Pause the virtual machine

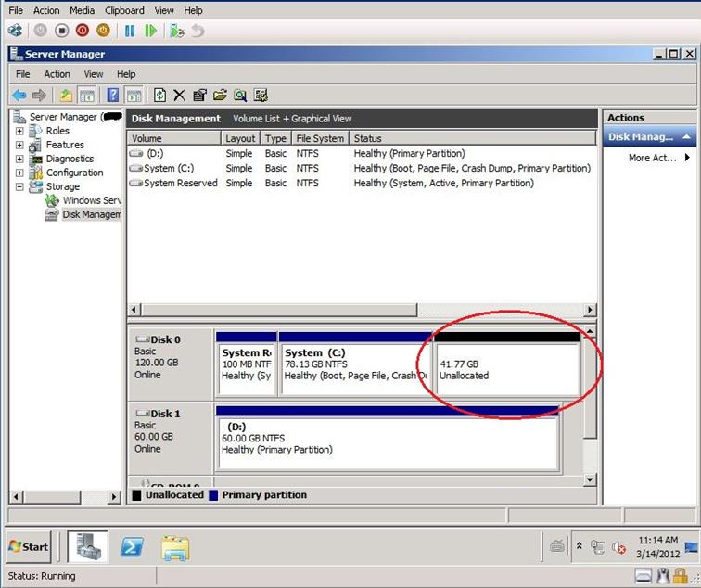130,31
